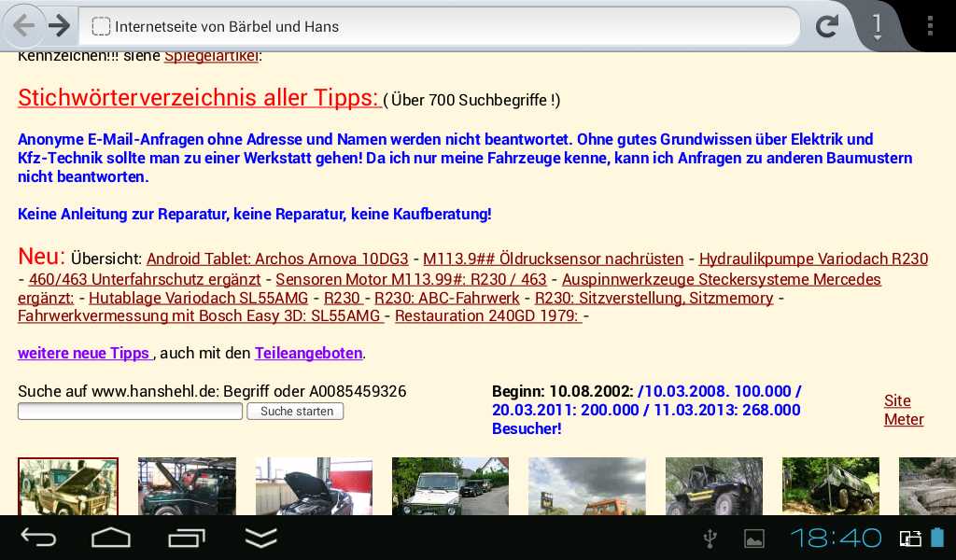
Task: Open Stichwörterverzeichnis aller Tipps link
Action: coord(198,97)
